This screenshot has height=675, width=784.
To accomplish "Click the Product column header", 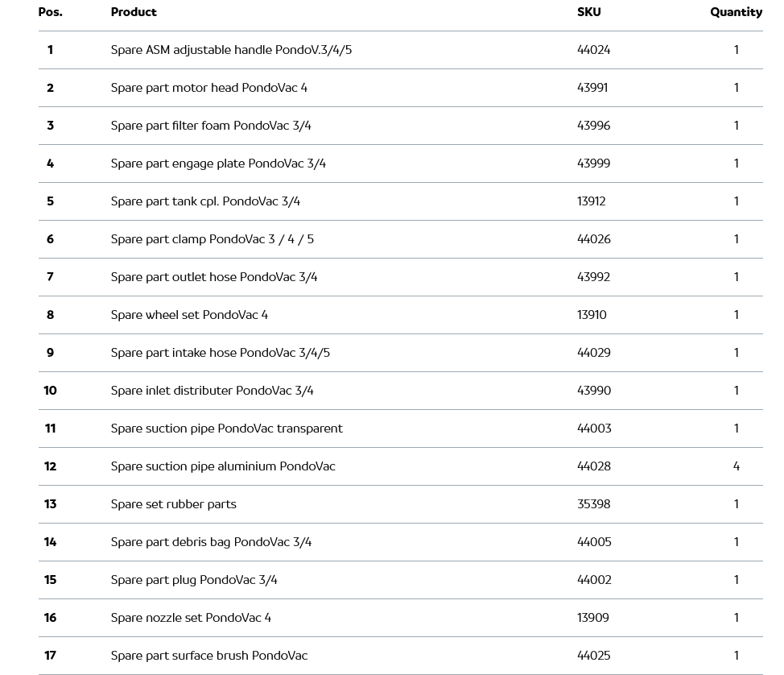I will [x=134, y=12].
